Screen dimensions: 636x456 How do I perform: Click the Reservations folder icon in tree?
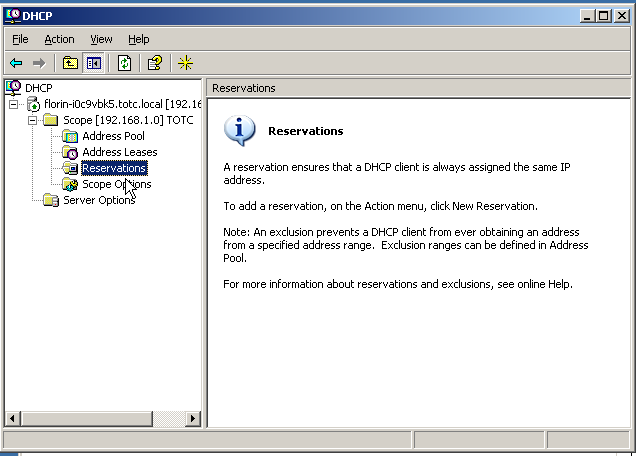coord(70,168)
